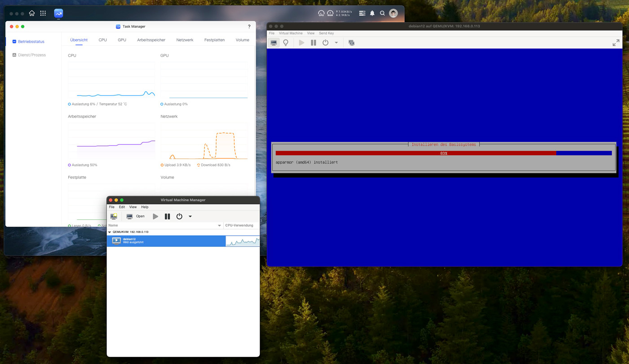
Task: Click the debian12 CPU usage sparkline
Action: (243, 241)
